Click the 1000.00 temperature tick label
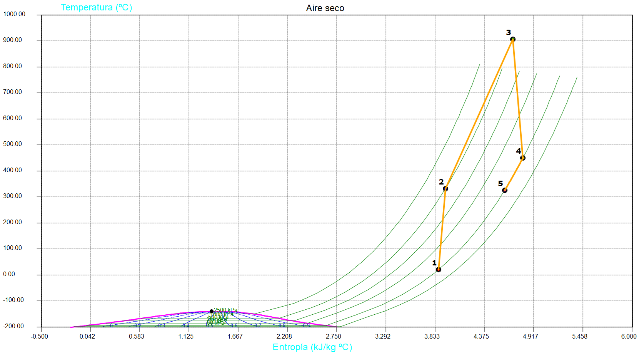644x354 pixels. (14, 14)
